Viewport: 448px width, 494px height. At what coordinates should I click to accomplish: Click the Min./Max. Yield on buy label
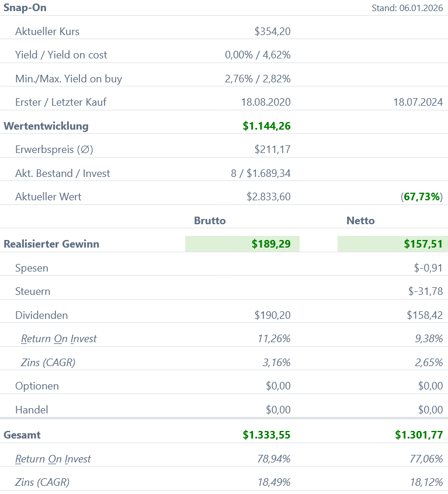pyautogui.click(x=68, y=79)
